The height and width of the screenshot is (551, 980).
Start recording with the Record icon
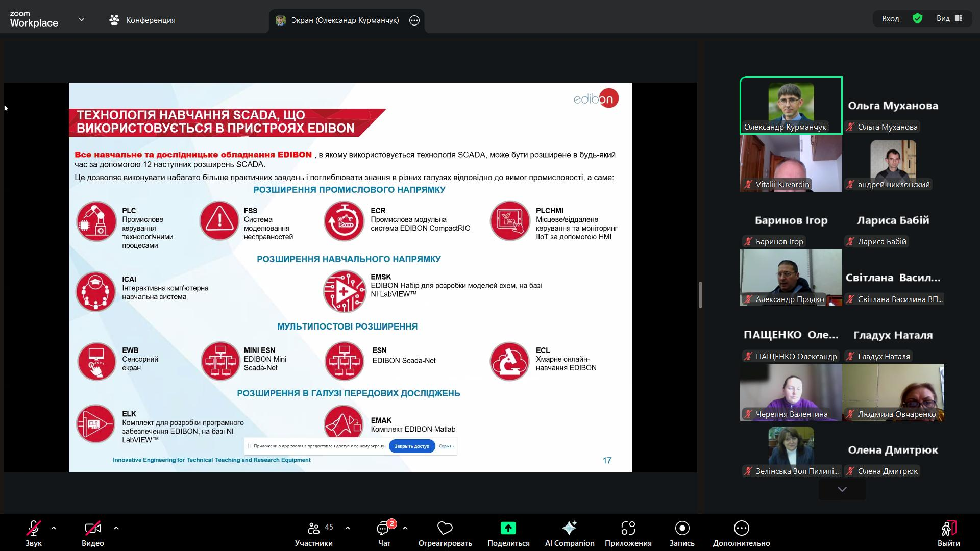[x=682, y=528]
